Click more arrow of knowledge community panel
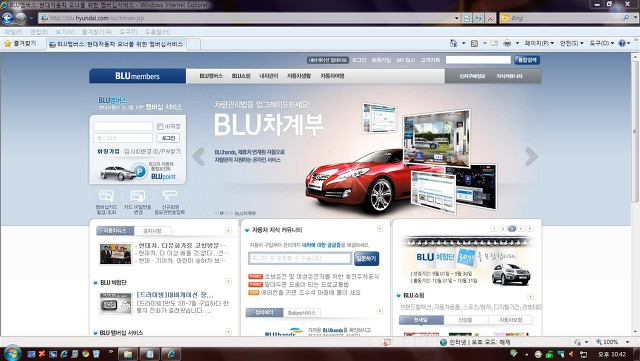 tap(380, 229)
